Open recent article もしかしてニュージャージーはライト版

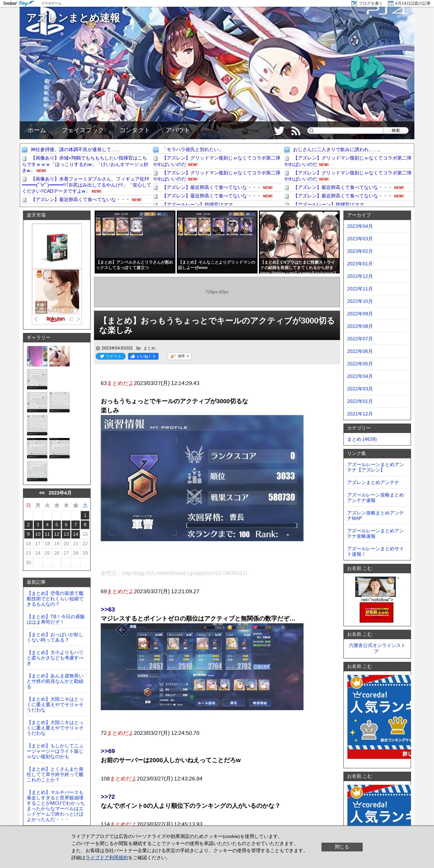coord(55,751)
